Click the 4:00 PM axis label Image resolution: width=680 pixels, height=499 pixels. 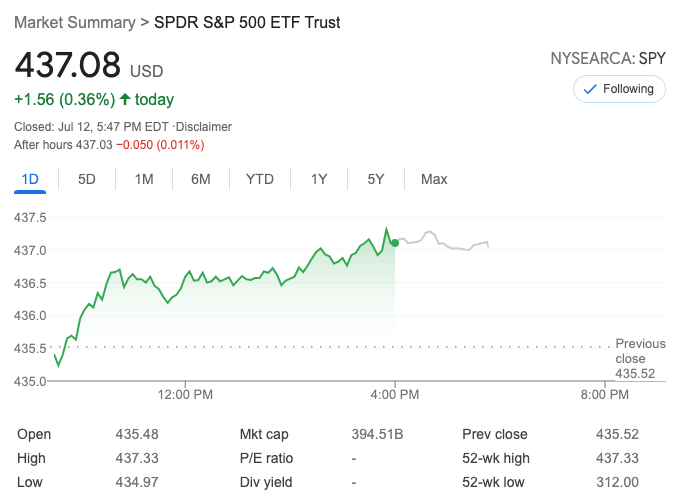click(x=395, y=394)
